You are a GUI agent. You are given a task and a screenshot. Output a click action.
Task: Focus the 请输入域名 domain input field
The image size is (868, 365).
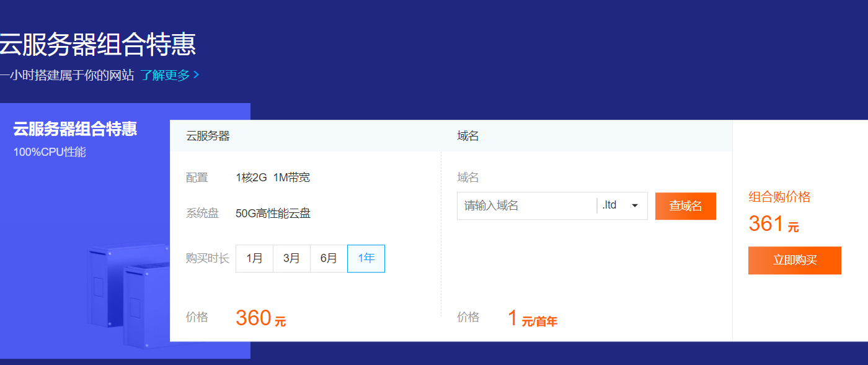527,205
